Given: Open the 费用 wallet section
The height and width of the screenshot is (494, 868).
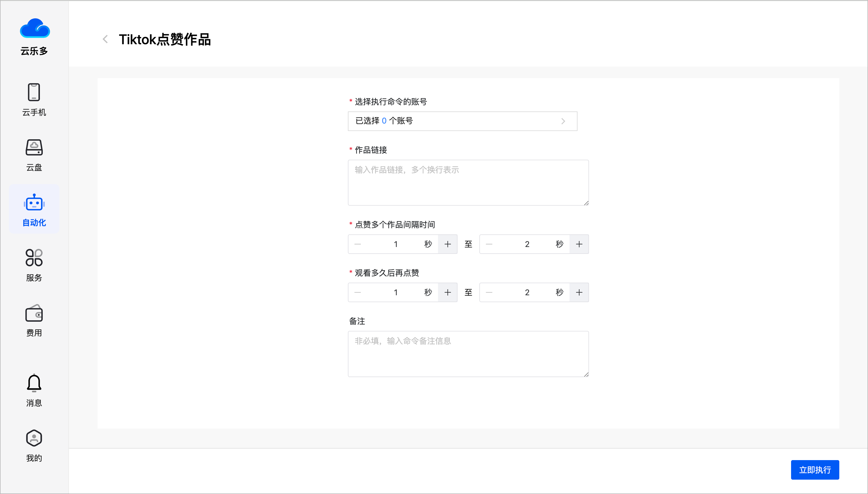Looking at the screenshot, I should pos(34,320).
